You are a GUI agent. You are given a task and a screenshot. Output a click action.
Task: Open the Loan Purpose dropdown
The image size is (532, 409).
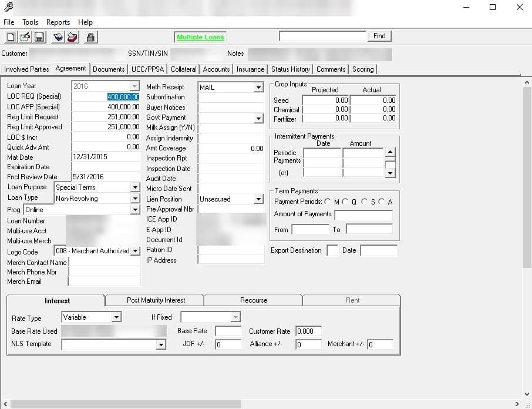coord(135,187)
